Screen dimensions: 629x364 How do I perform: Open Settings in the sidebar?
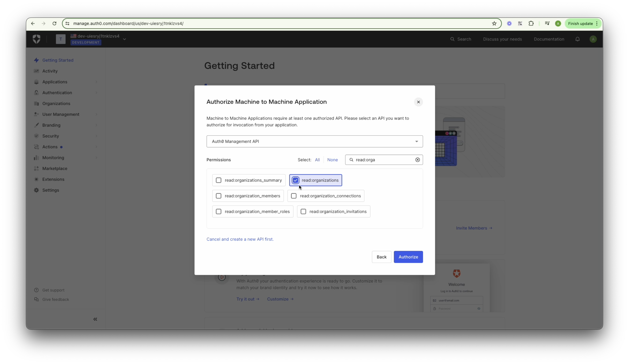point(51,190)
